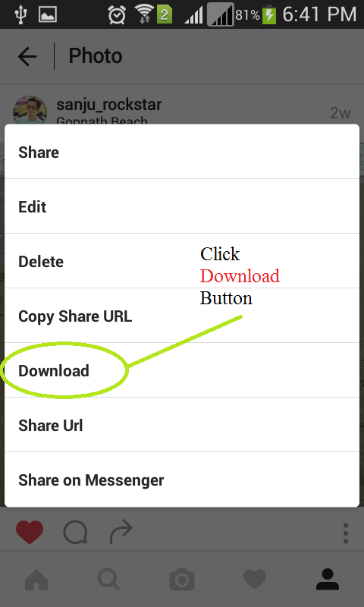Screen dimensions: 364x607
Task: Tap the share arrow icon below the post
Action: point(121,532)
